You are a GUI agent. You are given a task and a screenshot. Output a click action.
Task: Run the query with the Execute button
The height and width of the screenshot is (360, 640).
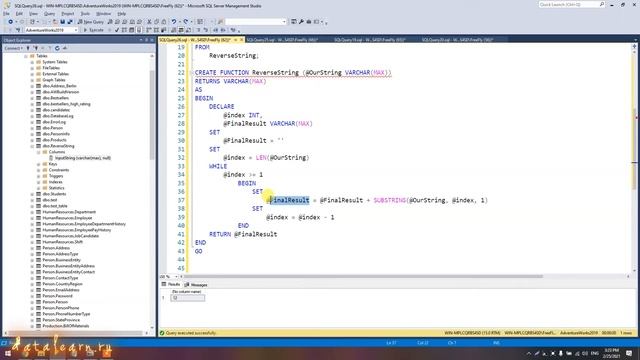point(93,30)
